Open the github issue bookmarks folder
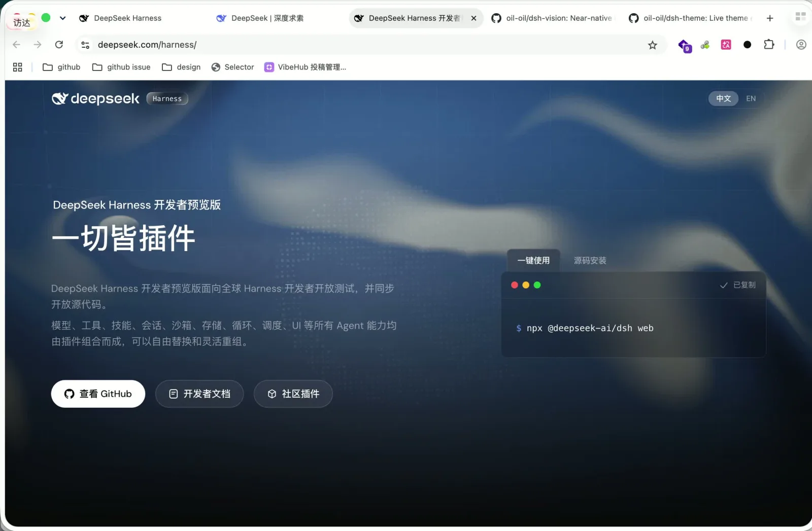This screenshot has width=812, height=531. point(121,67)
